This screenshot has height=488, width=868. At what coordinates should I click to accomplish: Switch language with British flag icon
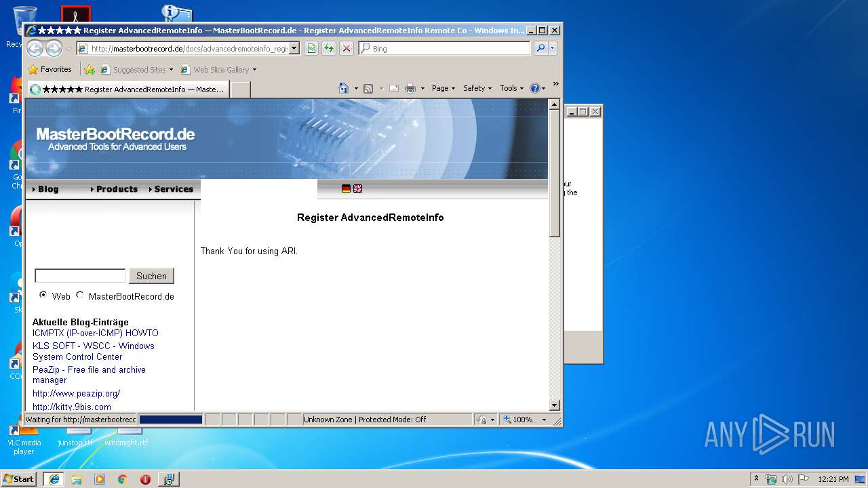pyautogui.click(x=357, y=189)
